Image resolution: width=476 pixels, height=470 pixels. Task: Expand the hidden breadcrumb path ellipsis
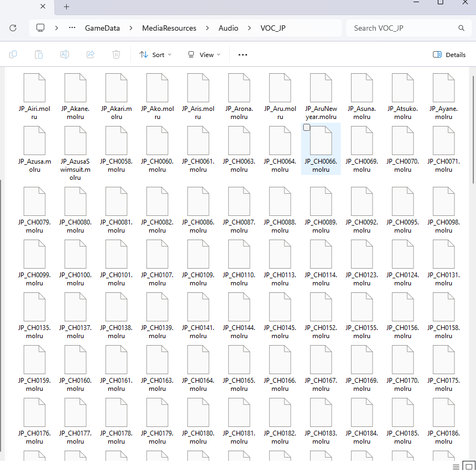tap(72, 28)
